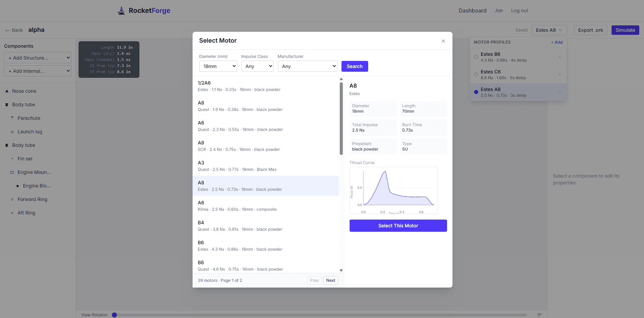Image resolution: width=644 pixels, height=318 pixels.
Task: Select the Estes C6 radio button
Action: click(476, 74)
